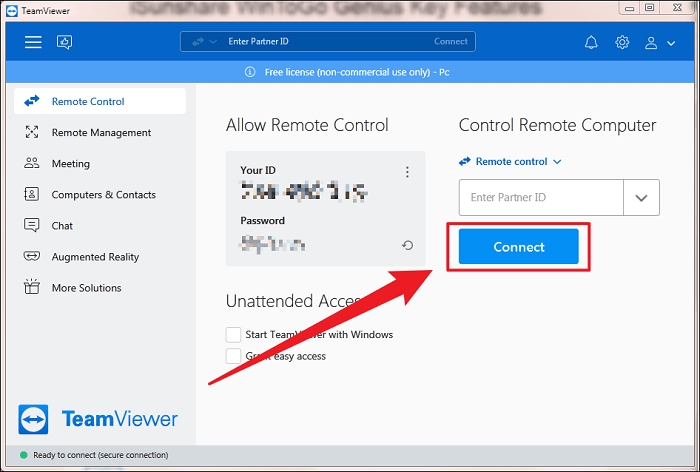The width and height of the screenshot is (700, 472).
Task: Click the Augmented Reality headset icon
Action: pos(32,256)
